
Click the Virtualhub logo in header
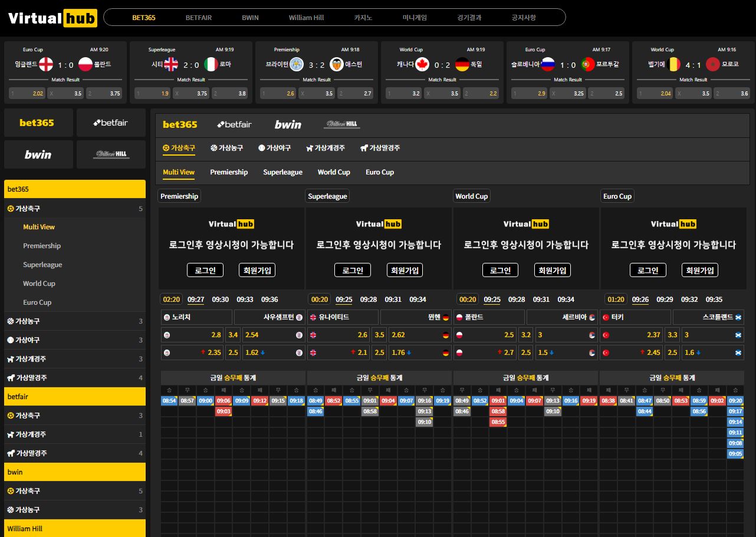pyautogui.click(x=52, y=18)
